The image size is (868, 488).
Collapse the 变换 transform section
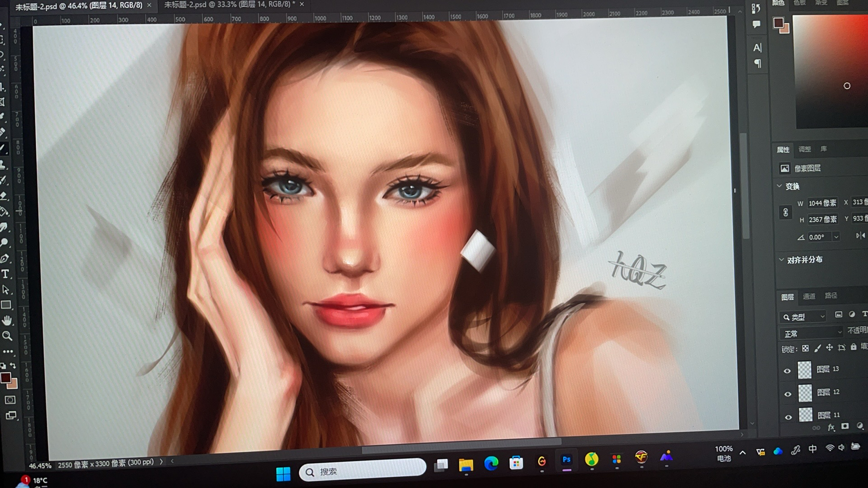coord(779,186)
